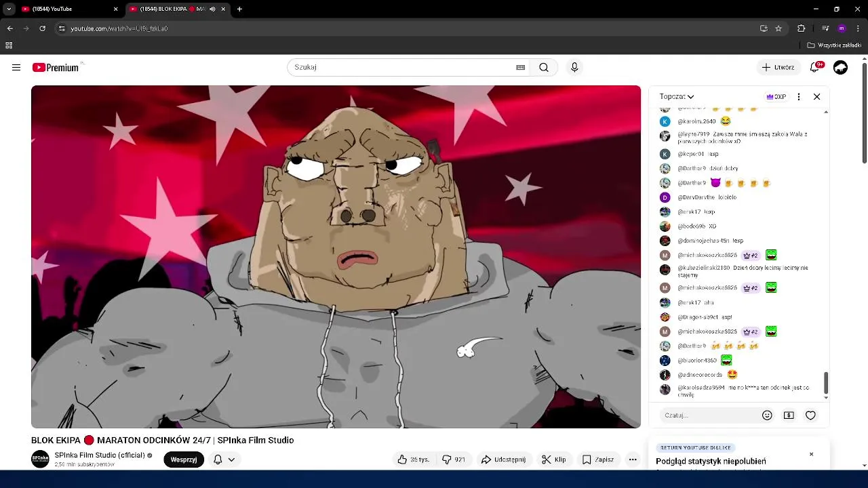Screen dimensions: 868x488
Task: Close the live chat panel
Action: tap(816, 97)
